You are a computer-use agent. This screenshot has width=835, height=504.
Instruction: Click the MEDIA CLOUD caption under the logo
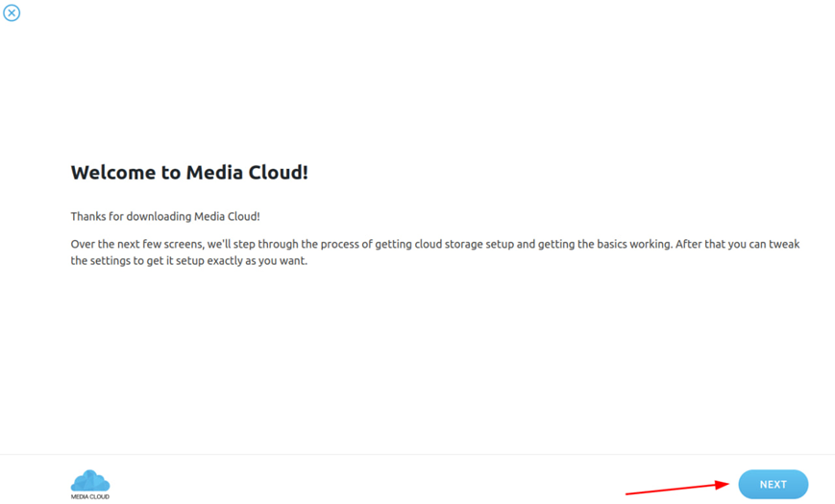(90, 496)
